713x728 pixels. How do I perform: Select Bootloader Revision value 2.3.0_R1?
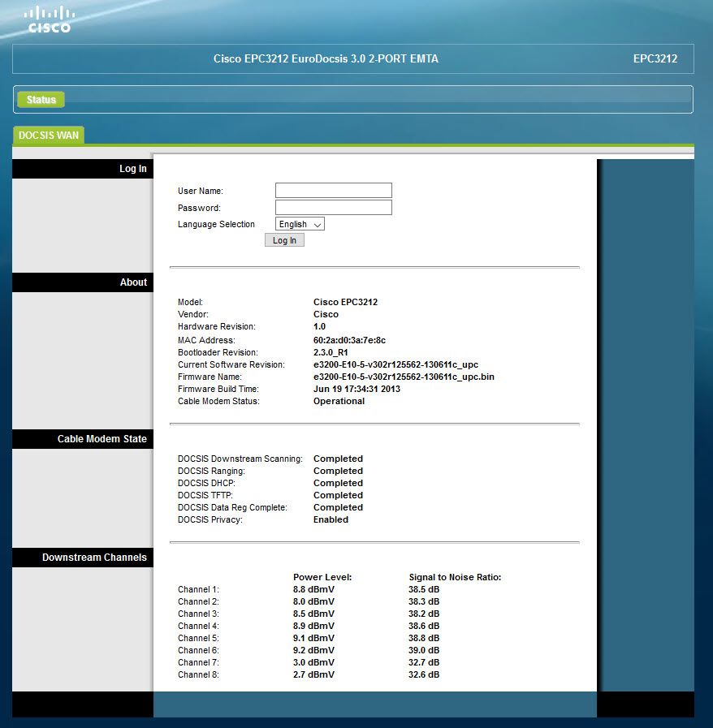coord(331,352)
